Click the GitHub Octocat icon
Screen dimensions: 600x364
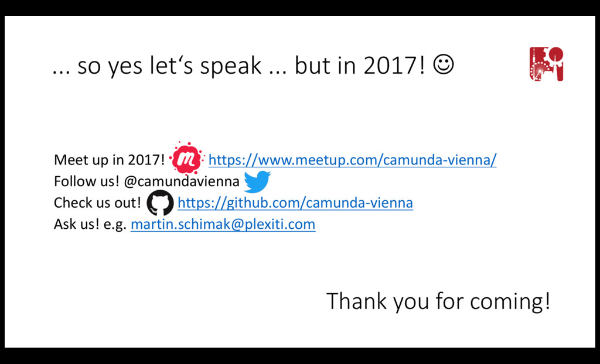coord(160,202)
